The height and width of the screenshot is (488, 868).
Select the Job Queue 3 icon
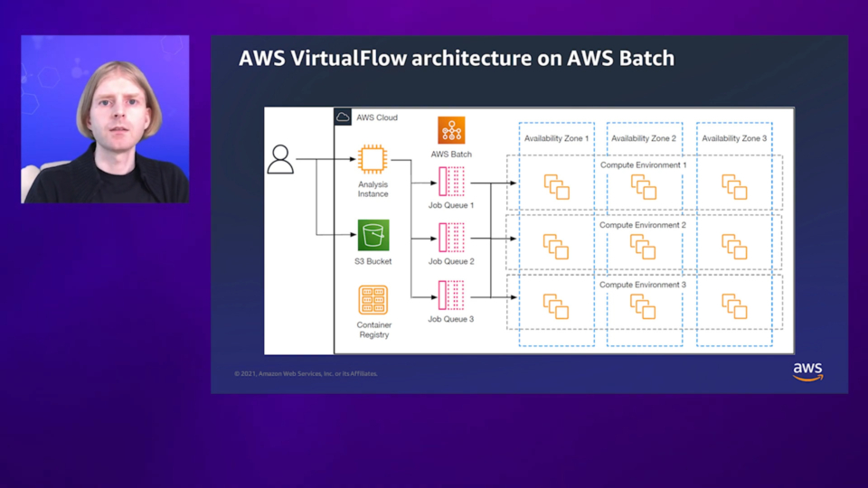[451, 295]
